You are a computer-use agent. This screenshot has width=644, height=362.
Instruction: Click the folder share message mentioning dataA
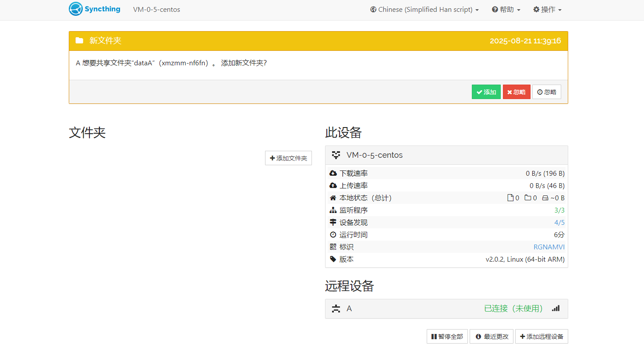coord(171,63)
